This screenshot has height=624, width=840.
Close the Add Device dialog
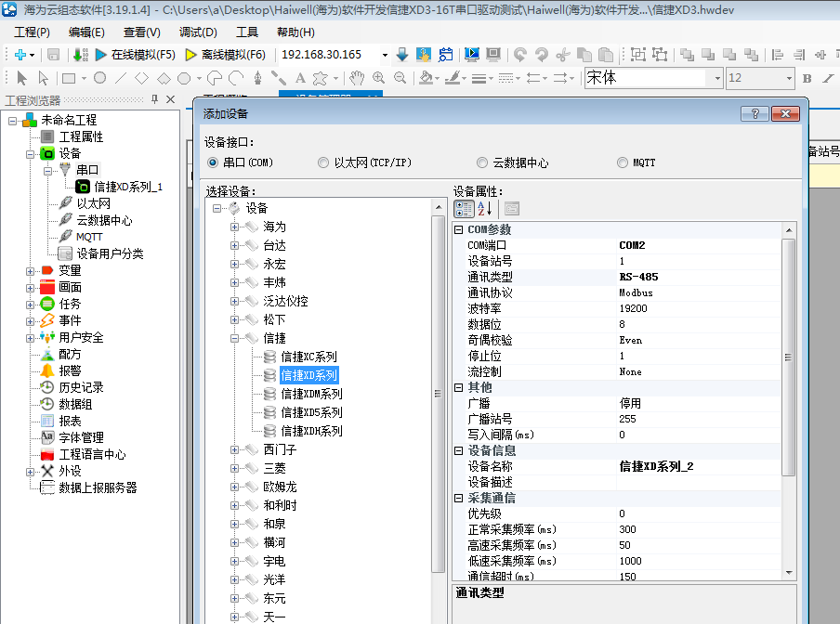pos(785,113)
